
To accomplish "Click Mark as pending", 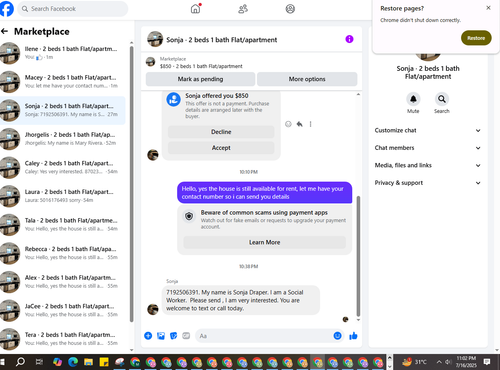I will 200,79.
